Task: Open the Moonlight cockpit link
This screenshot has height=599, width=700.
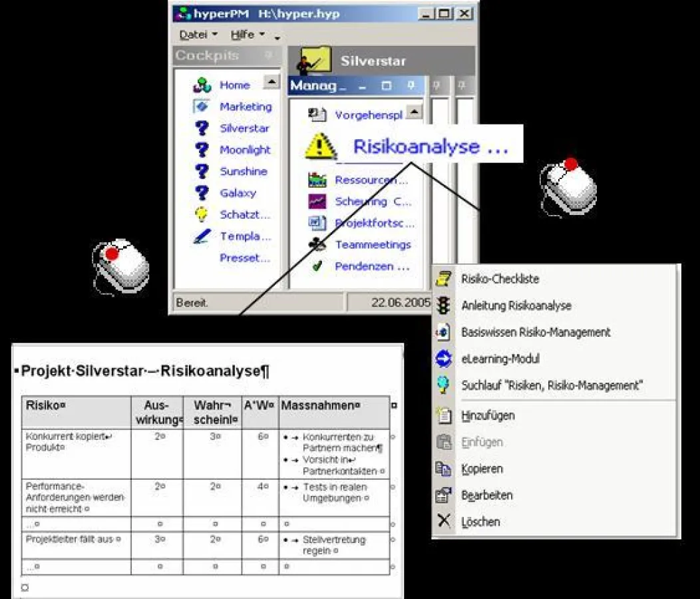Action: click(245, 150)
